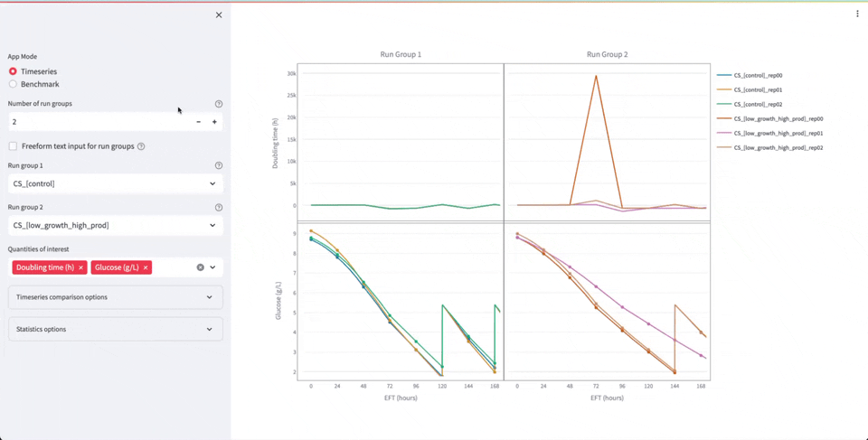Increase number of run groups with plus
The width and height of the screenshot is (868, 440).
coord(214,122)
